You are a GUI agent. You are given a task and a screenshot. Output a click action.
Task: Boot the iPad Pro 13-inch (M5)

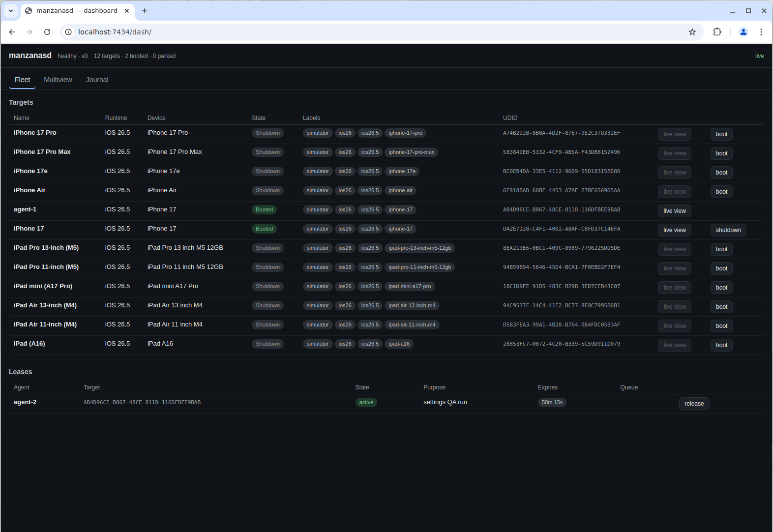pyautogui.click(x=721, y=249)
